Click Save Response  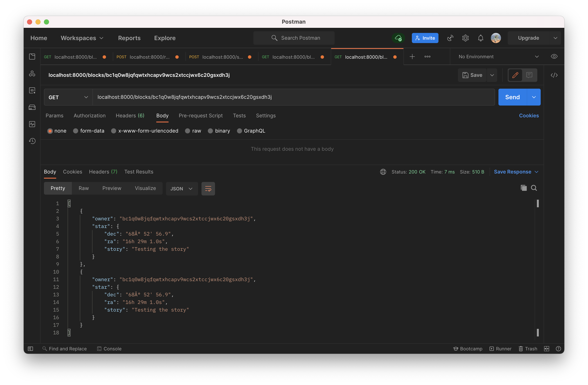tap(513, 172)
